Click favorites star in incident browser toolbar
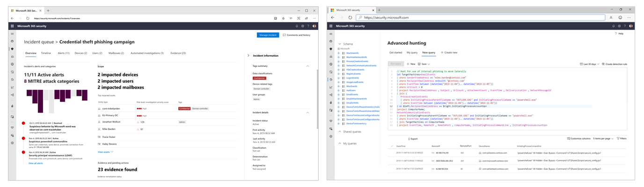 pyautogui.click(x=284, y=18)
